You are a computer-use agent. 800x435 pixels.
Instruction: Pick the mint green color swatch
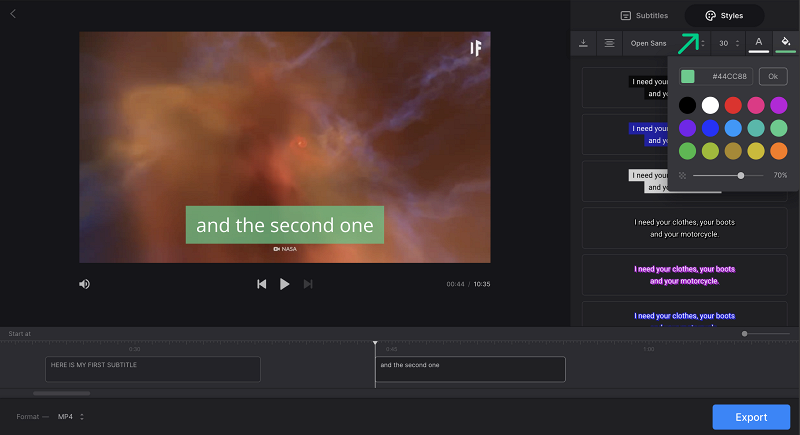pos(779,129)
